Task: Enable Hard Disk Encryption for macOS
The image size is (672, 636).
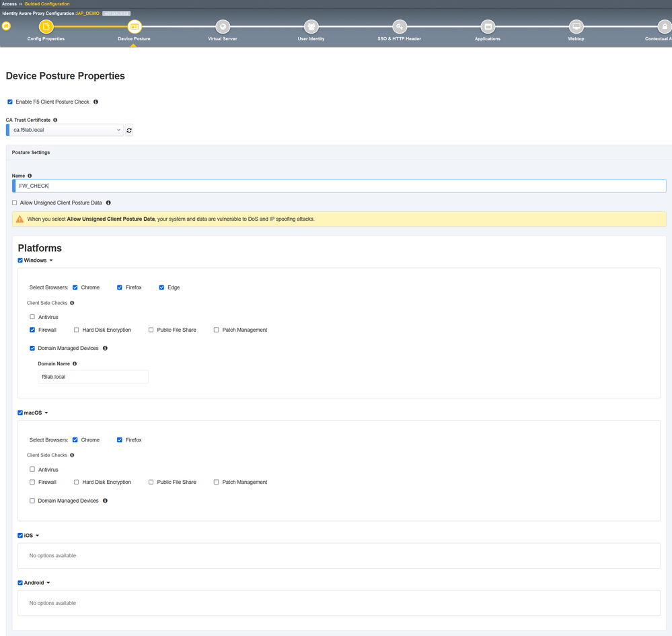Action: (x=77, y=483)
